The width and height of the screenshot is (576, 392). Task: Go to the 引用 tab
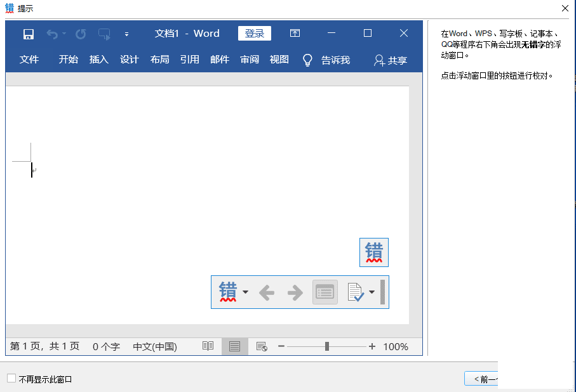pyautogui.click(x=189, y=60)
